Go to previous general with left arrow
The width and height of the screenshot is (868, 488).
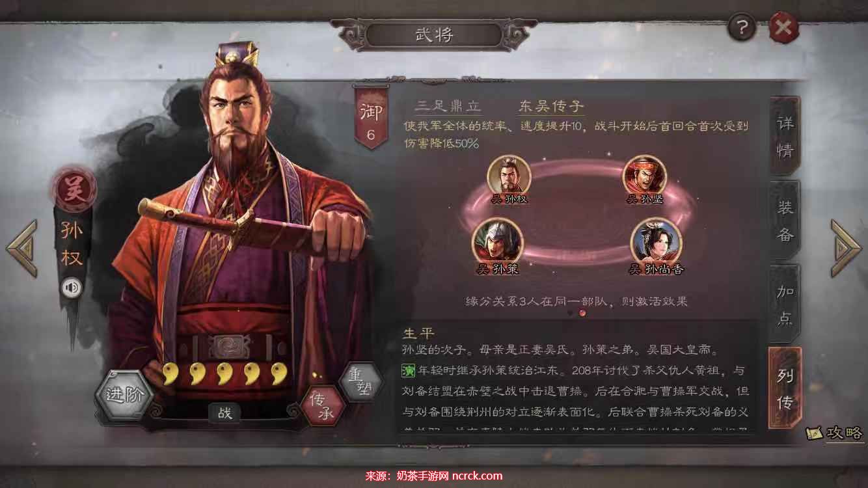[21, 248]
